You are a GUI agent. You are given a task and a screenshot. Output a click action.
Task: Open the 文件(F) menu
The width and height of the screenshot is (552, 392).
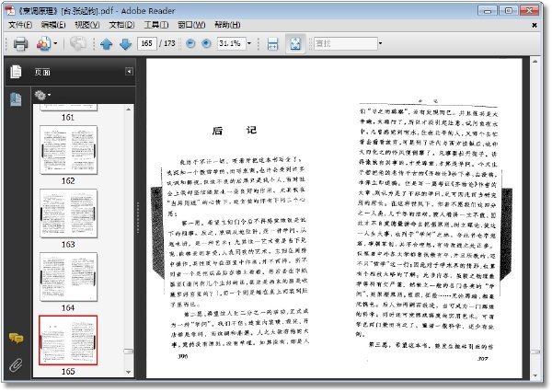20,25
